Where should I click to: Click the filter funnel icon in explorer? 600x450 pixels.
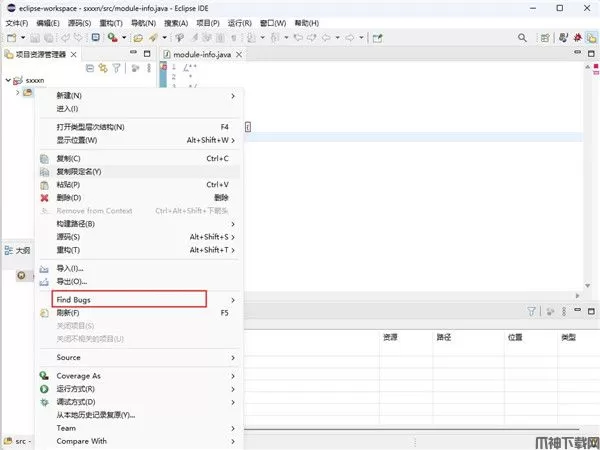tap(116, 68)
